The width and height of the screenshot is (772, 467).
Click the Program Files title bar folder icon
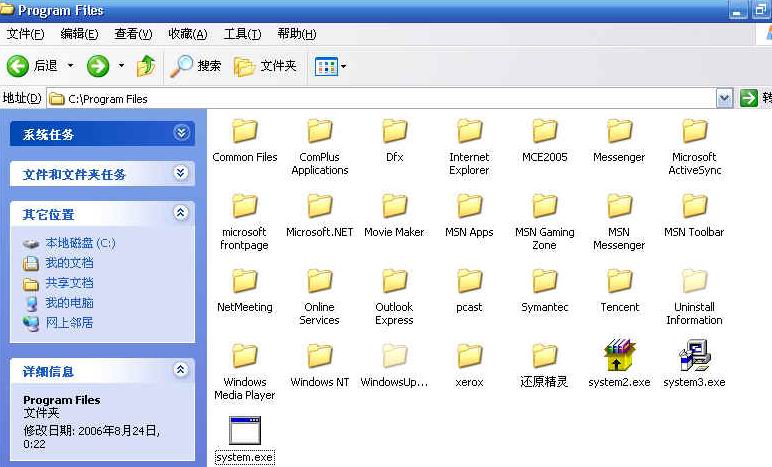[7, 10]
